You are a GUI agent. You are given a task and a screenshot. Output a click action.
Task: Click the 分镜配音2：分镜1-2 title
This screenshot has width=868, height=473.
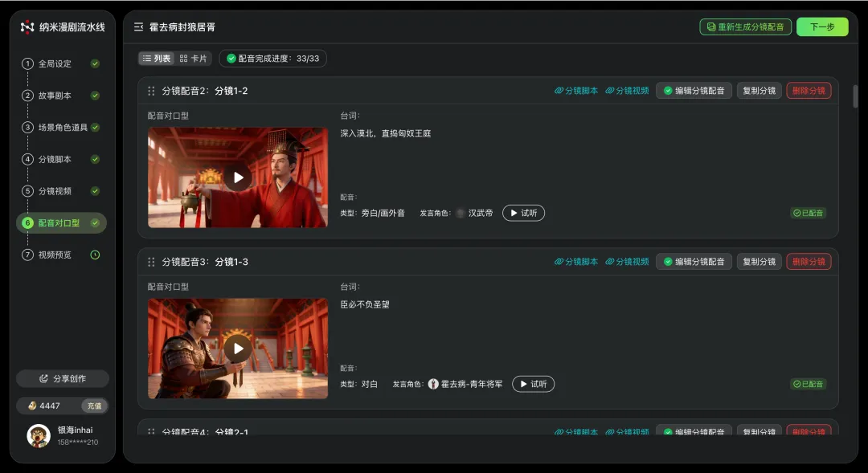click(205, 91)
